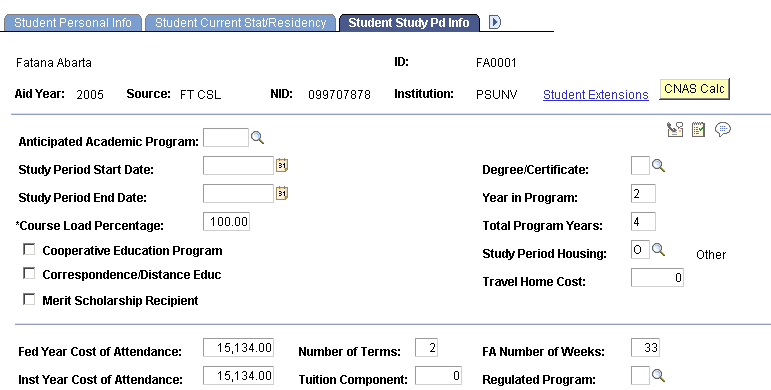Click the Regulated Program input box
The height and width of the screenshot is (390, 771).
pos(640,376)
